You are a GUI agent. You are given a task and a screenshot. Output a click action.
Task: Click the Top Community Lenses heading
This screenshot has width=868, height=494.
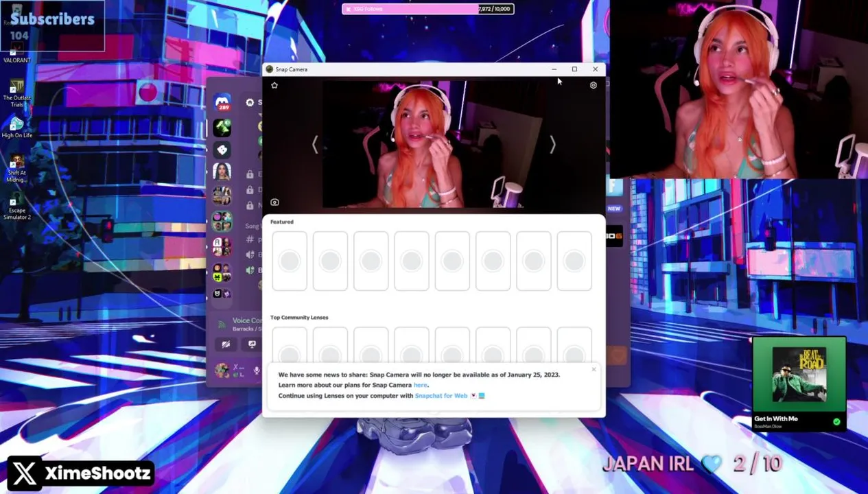pos(299,317)
